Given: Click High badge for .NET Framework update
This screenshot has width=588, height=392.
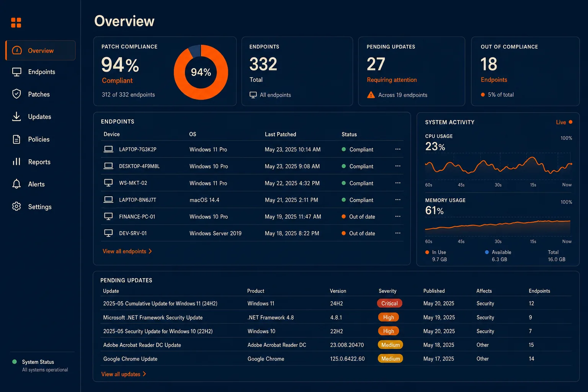Looking at the screenshot, I should 388,317.
